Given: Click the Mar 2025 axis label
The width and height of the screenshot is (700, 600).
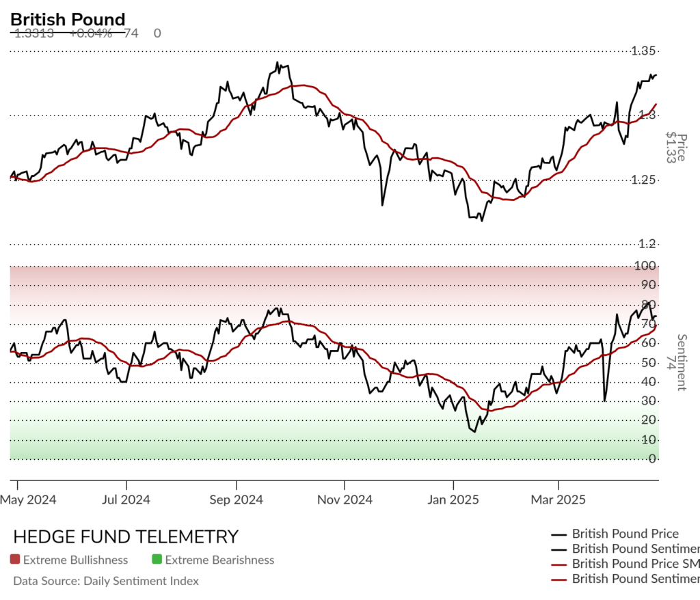Looking at the screenshot, I should point(558,500).
